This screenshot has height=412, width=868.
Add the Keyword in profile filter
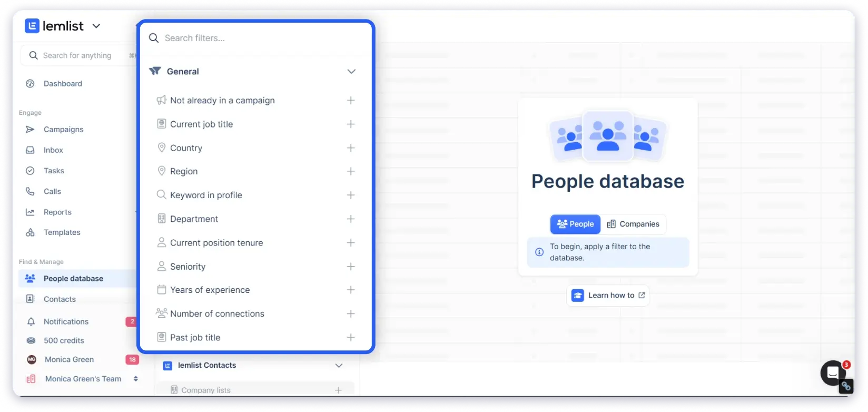351,195
